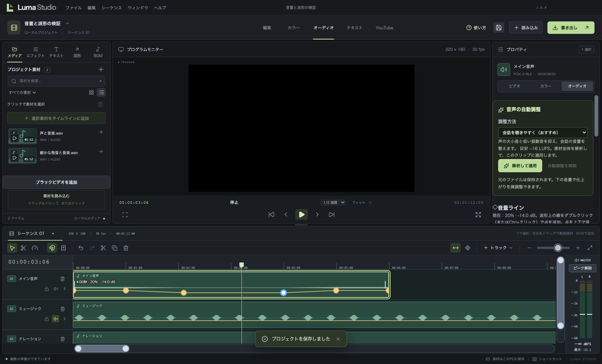This screenshot has width=602, height=364.
Task: Expand the フィット zoom dropdown
Action: [362, 202]
